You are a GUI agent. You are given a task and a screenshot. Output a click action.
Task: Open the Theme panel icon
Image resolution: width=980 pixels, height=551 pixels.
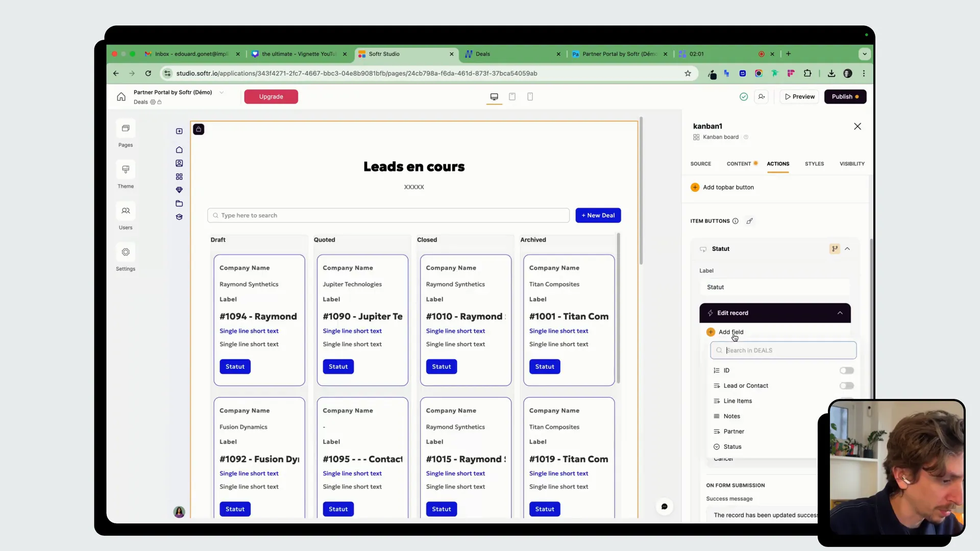[126, 170]
